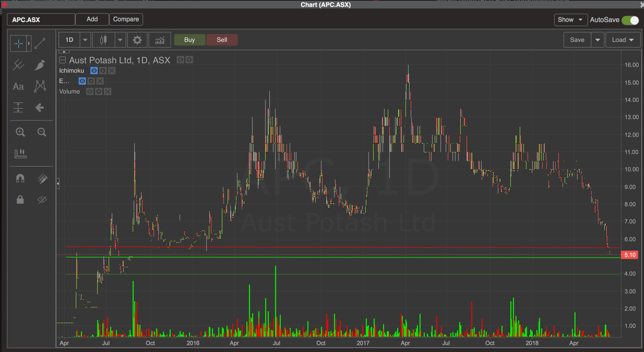
Task: Click the Save button
Action: tap(577, 40)
